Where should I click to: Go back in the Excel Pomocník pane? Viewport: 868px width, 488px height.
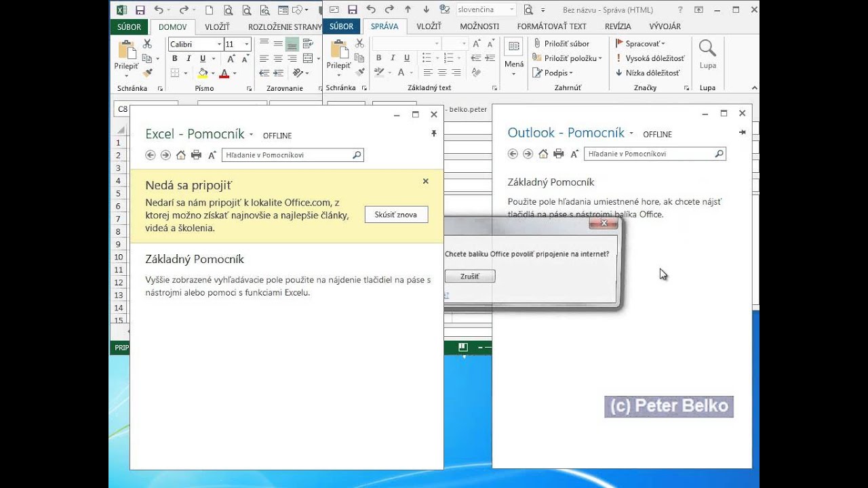tap(151, 155)
